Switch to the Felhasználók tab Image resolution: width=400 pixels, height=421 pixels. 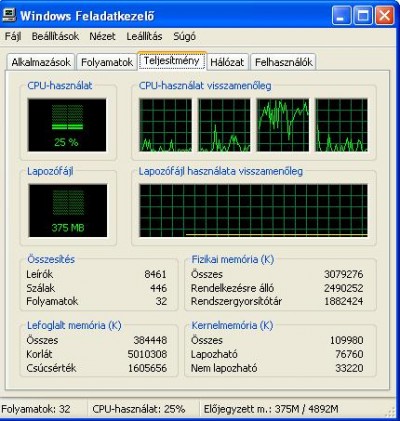pos(284,62)
